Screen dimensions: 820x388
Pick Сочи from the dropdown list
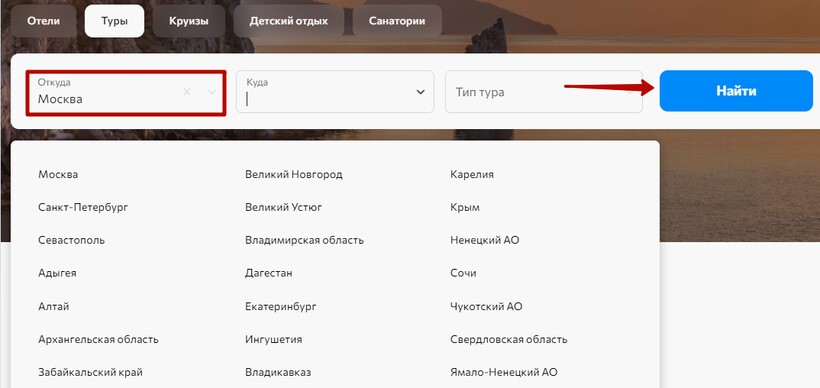[463, 273]
